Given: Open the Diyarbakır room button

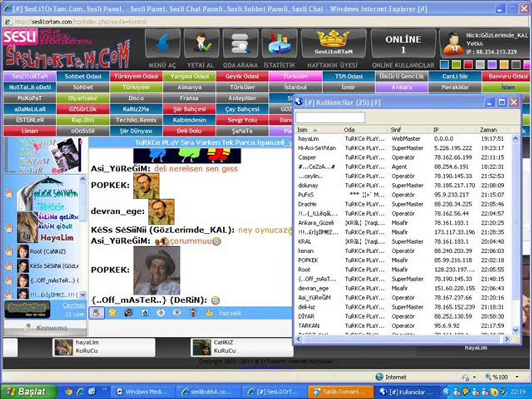Looking at the screenshot, I should coord(83,98).
